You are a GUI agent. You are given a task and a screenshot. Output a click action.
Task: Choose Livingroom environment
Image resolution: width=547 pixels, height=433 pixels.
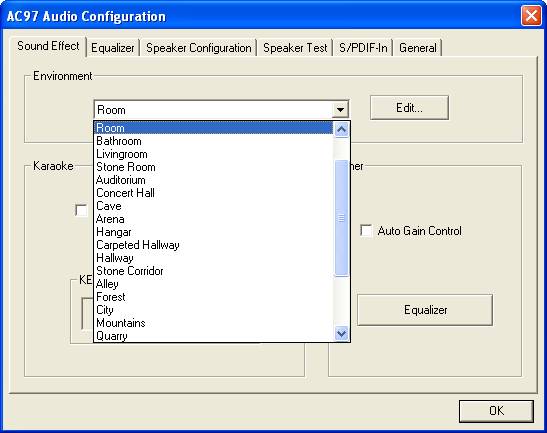coord(214,154)
